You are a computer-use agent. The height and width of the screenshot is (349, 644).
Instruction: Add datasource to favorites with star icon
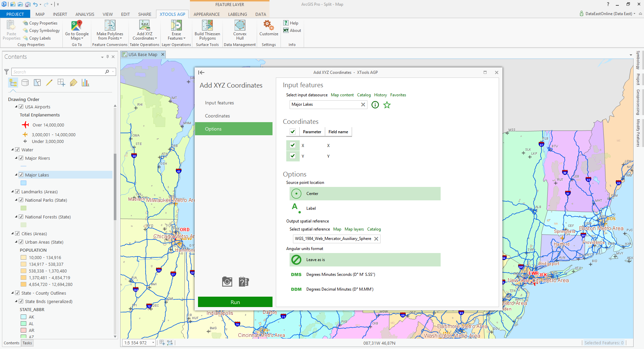387,105
